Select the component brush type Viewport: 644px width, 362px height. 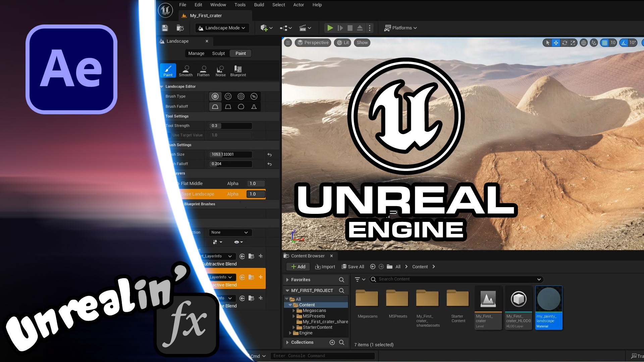tap(254, 96)
